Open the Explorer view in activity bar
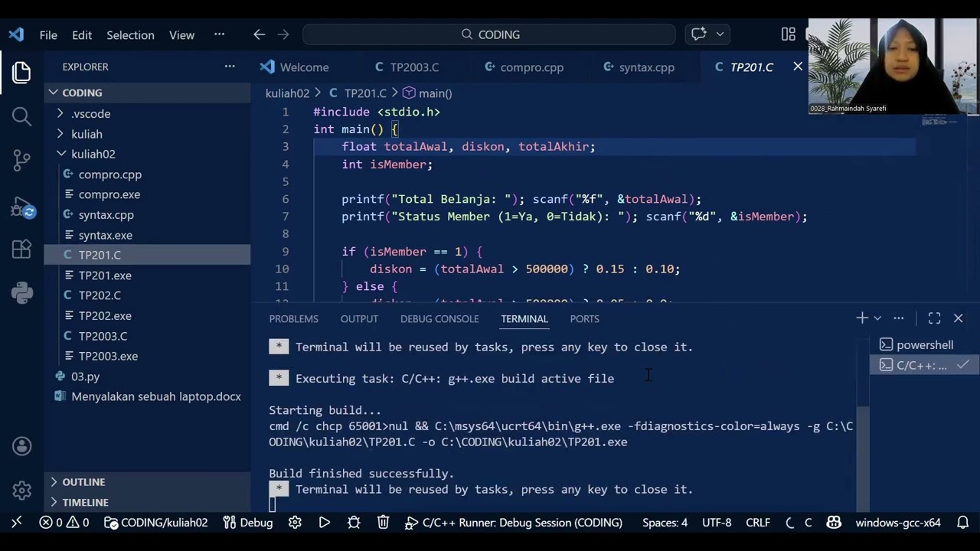 (x=21, y=73)
